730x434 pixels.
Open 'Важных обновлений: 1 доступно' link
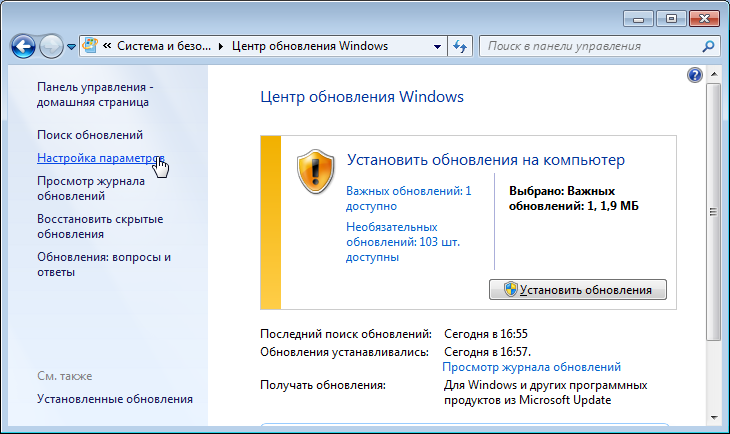click(x=408, y=198)
